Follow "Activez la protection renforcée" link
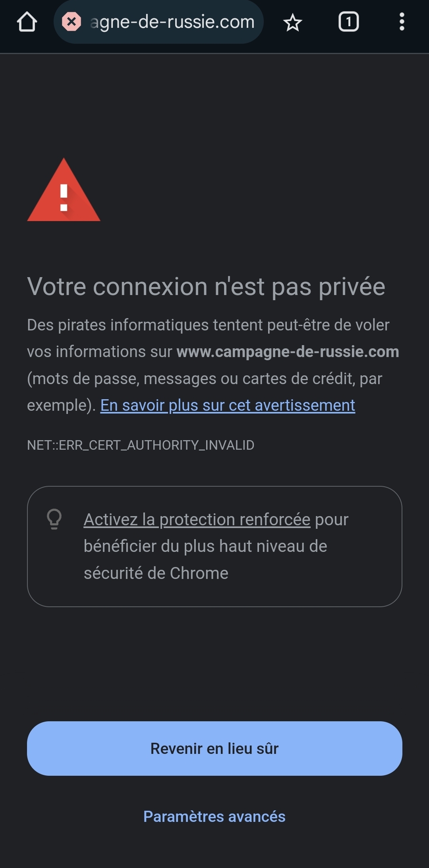429x868 pixels. click(x=197, y=519)
